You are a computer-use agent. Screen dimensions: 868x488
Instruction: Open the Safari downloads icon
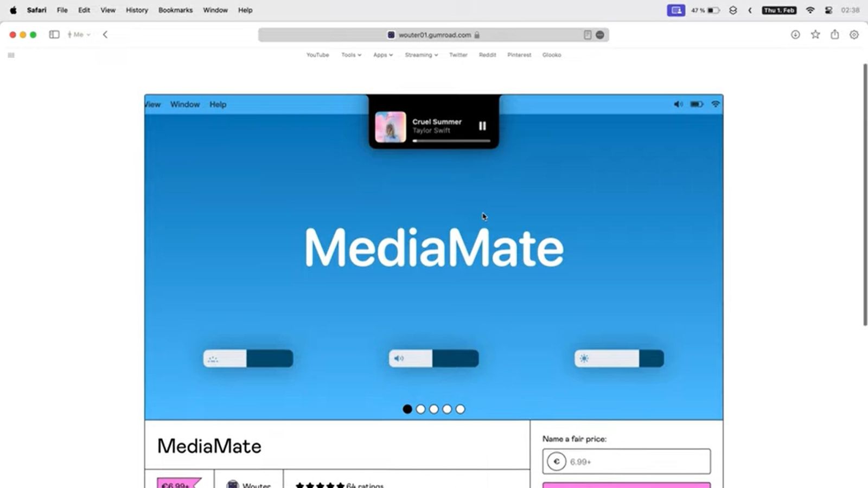click(795, 35)
